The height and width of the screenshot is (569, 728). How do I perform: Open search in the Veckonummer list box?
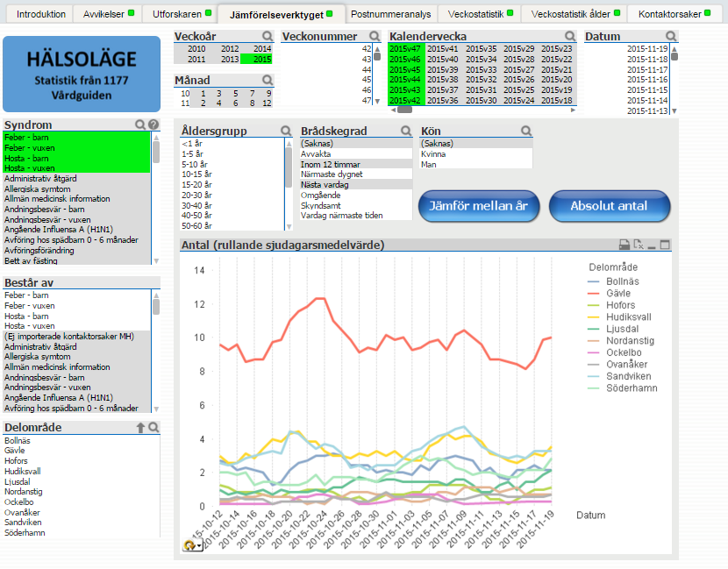pos(375,36)
